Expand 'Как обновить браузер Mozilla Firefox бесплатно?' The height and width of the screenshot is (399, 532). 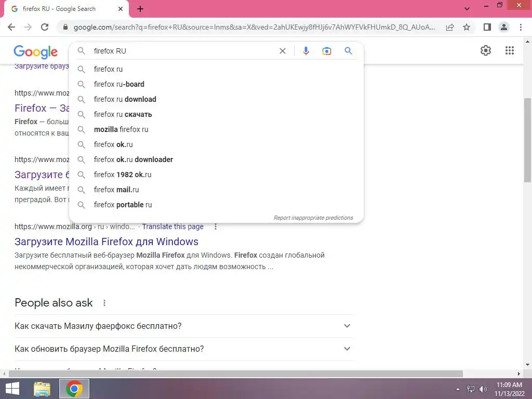pyautogui.click(x=184, y=349)
